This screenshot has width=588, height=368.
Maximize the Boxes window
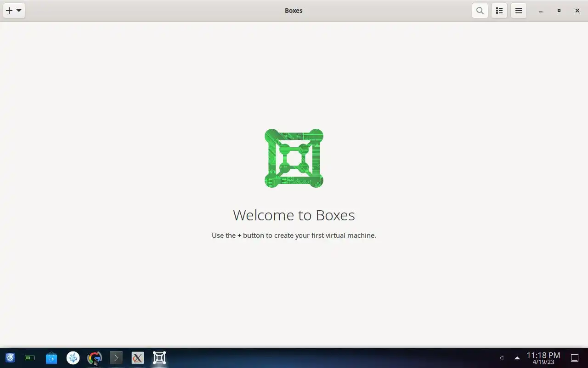(x=559, y=11)
